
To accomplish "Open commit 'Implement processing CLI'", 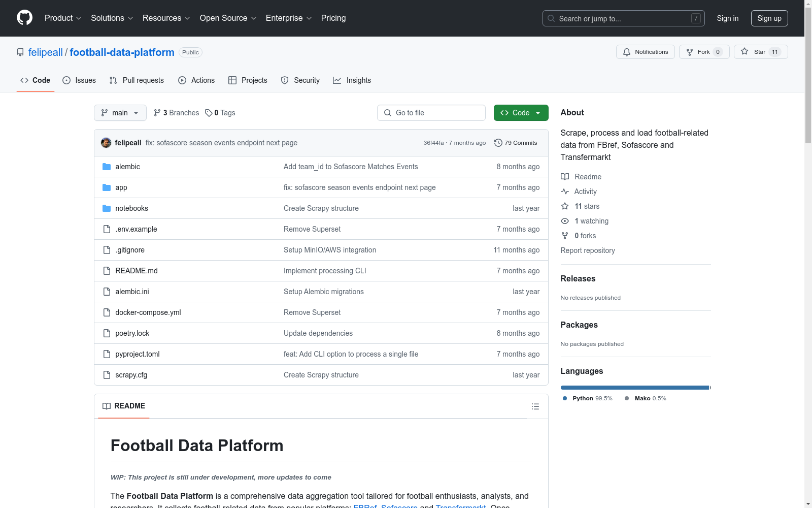I will tap(325, 271).
